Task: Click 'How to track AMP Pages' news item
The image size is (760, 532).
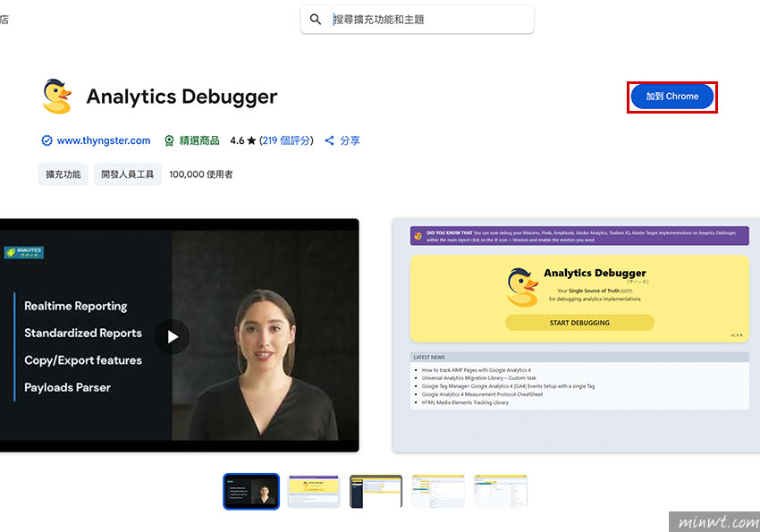Action: click(476, 369)
